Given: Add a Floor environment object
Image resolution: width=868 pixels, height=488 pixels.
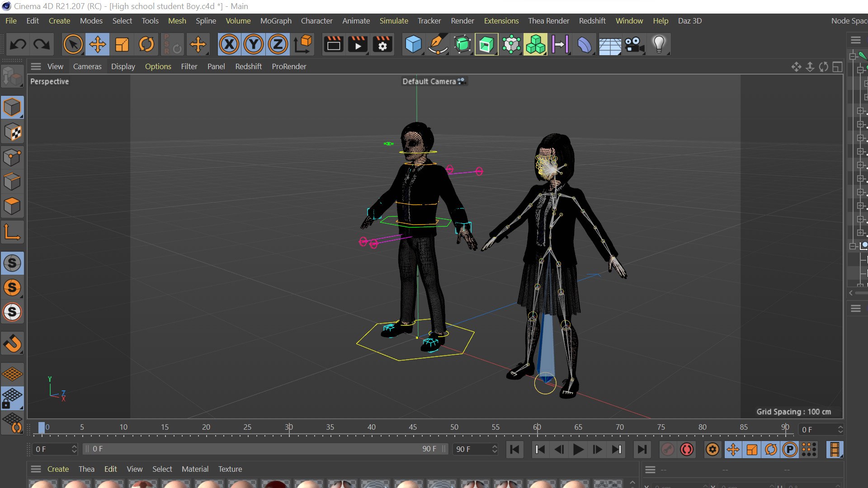Looking at the screenshot, I should [x=610, y=44].
